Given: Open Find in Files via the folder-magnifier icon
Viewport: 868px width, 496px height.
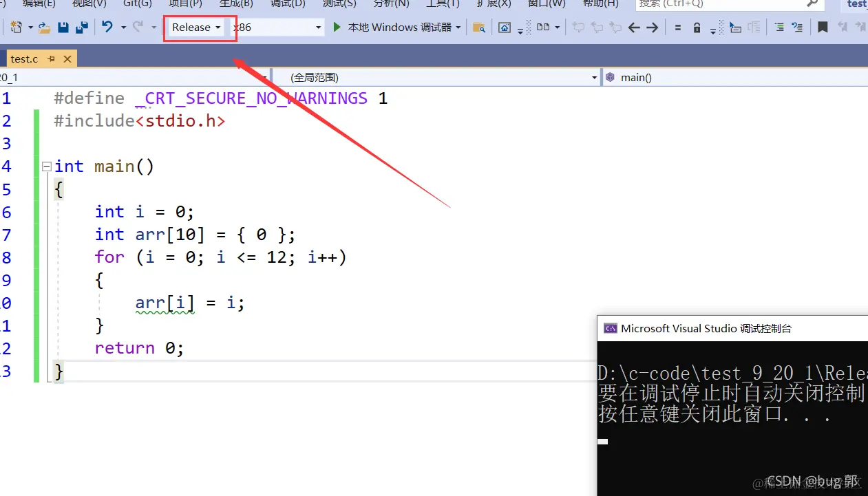Looking at the screenshot, I should tap(479, 28).
